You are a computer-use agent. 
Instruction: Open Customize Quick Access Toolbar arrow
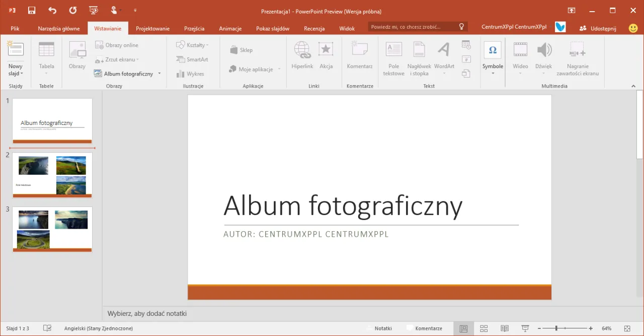pyautogui.click(x=135, y=10)
